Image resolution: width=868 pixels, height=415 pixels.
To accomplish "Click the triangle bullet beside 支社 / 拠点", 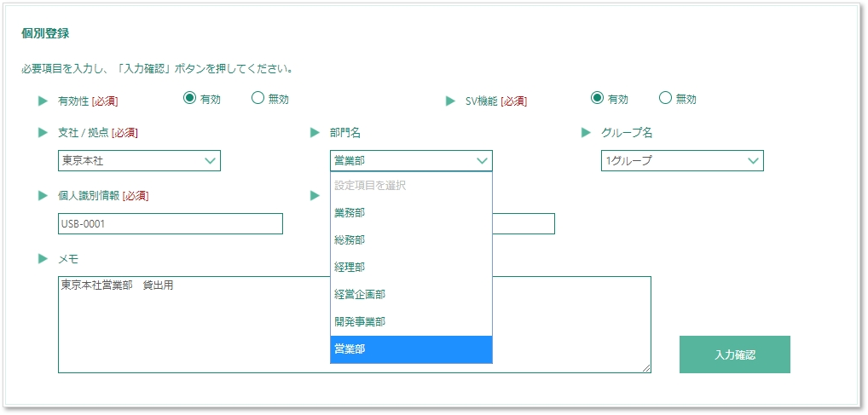I will tap(43, 132).
